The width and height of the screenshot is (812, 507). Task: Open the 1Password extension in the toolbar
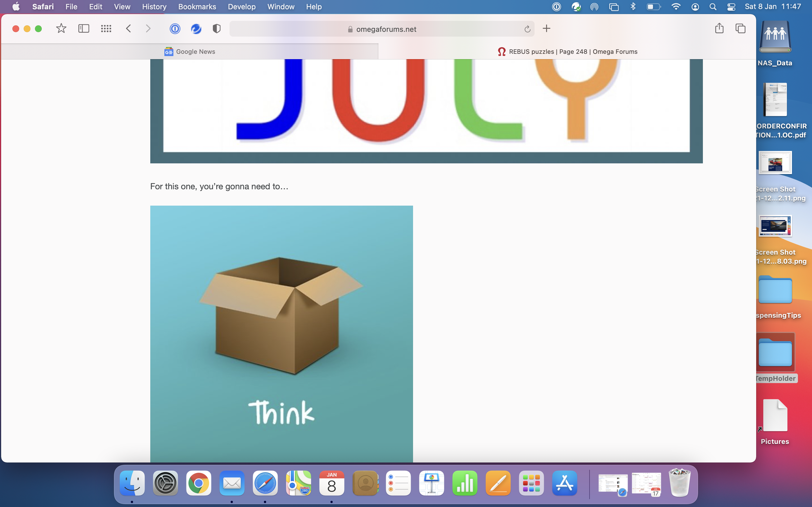click(x=175, y=29)
